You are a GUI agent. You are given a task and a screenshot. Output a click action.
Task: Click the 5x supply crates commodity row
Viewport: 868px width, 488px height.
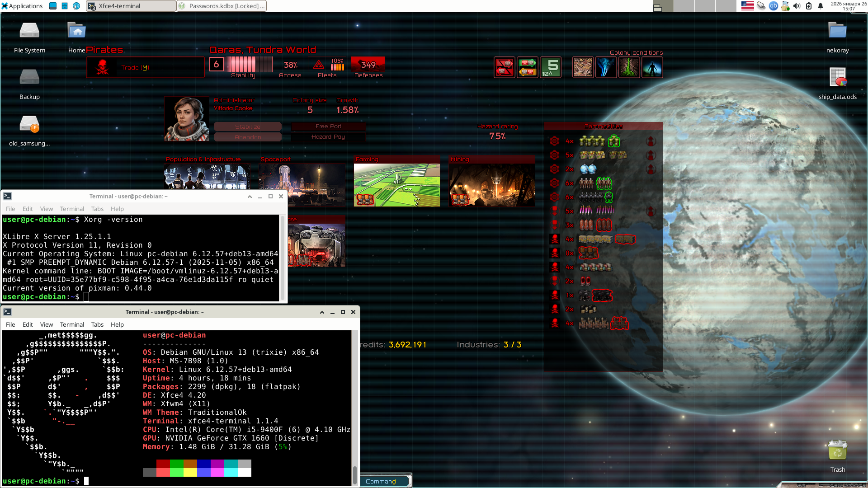pyautogui.click(x=604, y=155)
